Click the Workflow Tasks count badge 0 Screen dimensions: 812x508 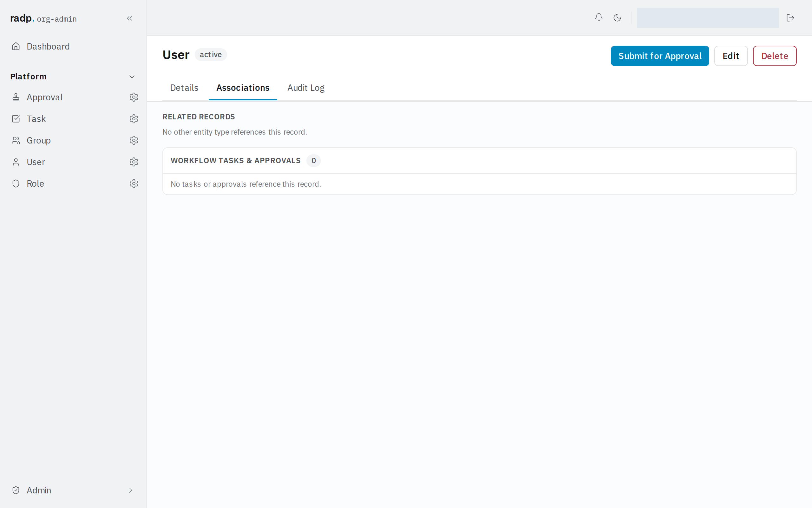click(x=313, y=161)
